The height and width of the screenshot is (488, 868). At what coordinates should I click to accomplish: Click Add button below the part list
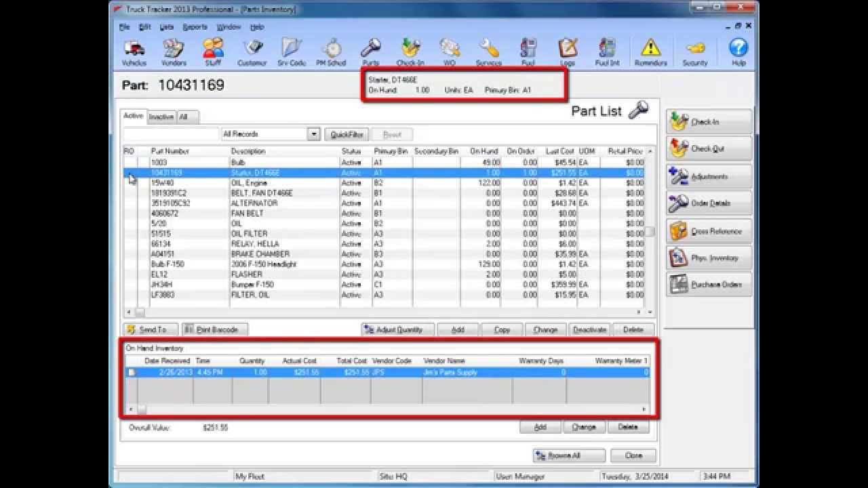[x=458, y=329]
